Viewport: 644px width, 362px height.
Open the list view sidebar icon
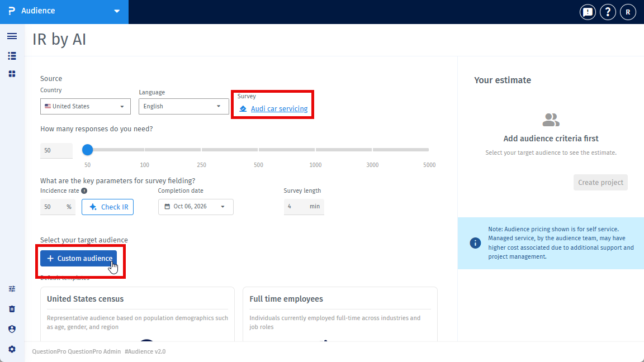click(x=12, y=56)
